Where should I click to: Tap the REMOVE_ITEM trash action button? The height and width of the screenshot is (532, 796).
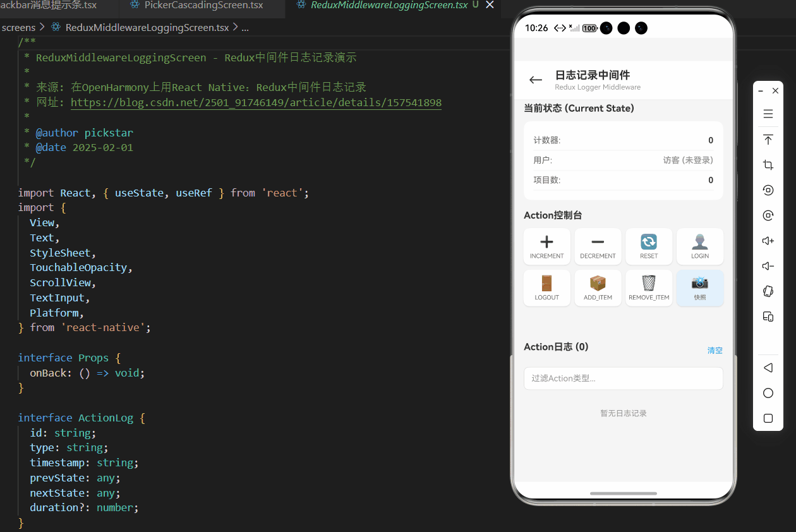[x=649, y=288]
